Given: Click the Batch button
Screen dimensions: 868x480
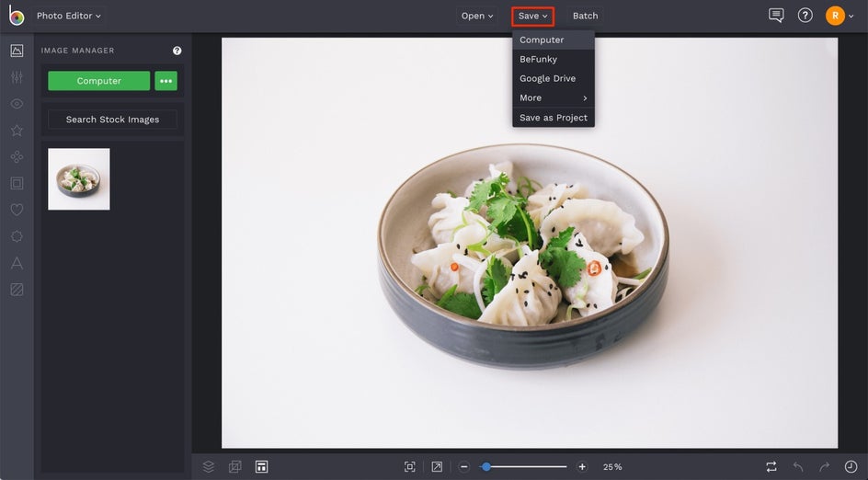Looking at the screenshot, I should [x=585, y=16].
